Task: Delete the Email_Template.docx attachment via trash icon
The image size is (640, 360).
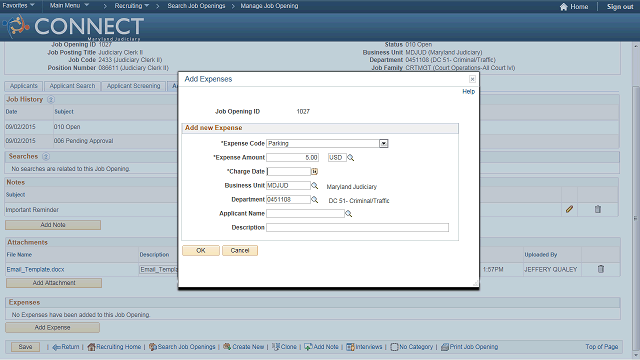Action: 601,269
